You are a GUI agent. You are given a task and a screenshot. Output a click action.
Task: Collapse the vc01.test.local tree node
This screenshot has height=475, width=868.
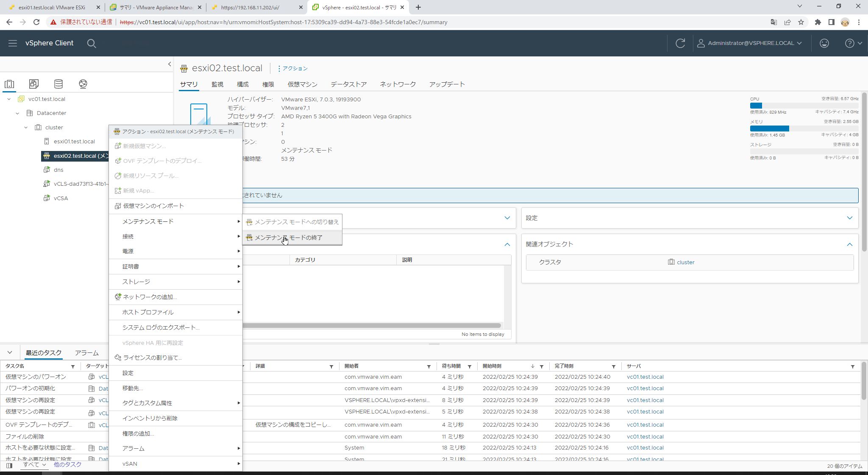click(9, 99)
